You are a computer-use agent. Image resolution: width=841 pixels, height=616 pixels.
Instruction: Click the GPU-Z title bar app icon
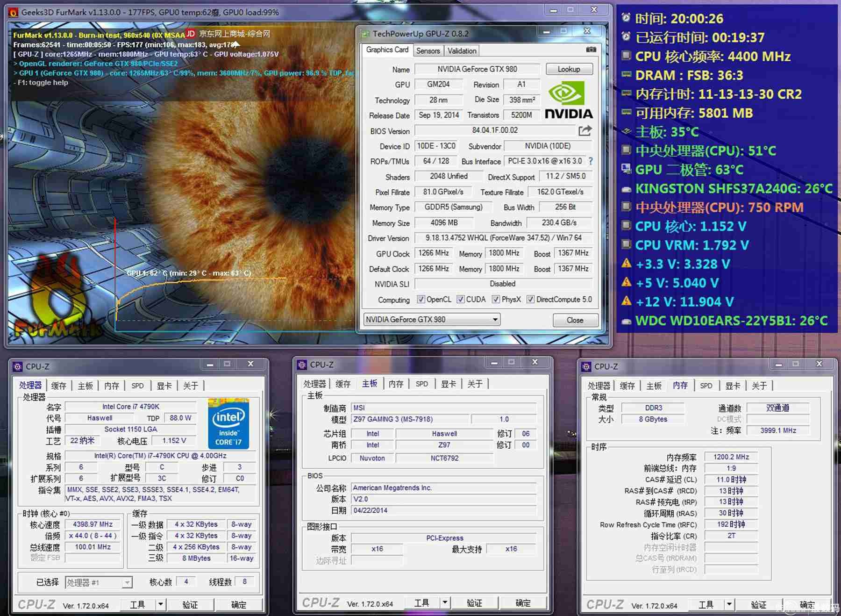point(365,34)
